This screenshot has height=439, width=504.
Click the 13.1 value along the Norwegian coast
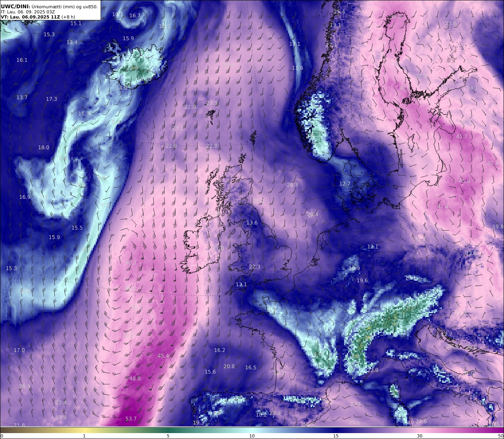coord(335,25)
